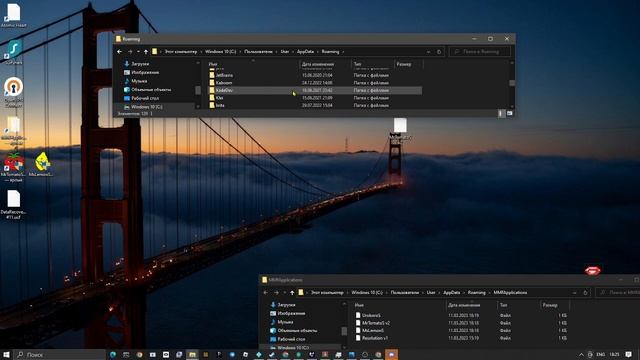Open the taskbar clock showing 18:25

[x=614, y=355]
